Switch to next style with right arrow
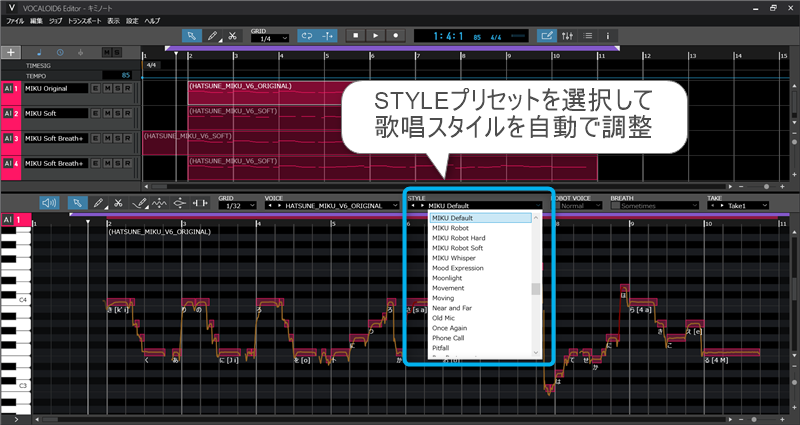This screenshot has width=800, height=425. click(422, 206)
